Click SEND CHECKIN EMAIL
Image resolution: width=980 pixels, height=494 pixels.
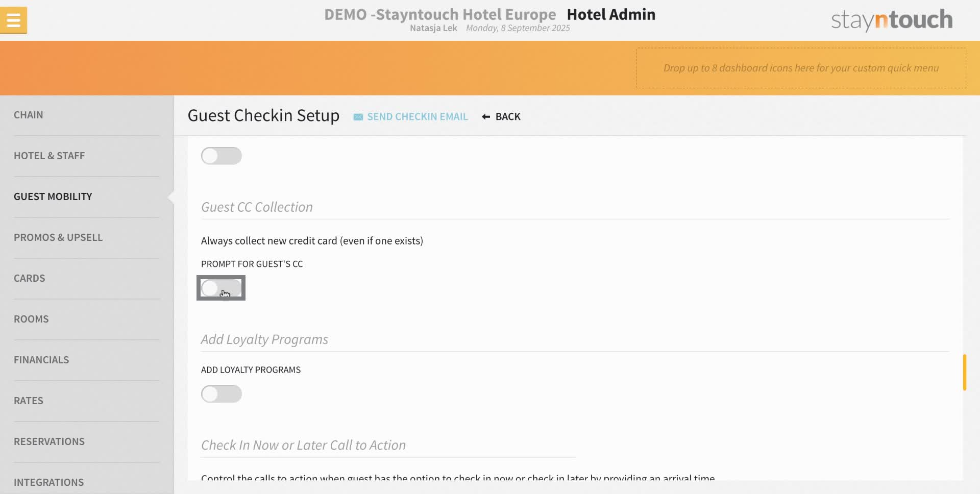coord(418,116)
